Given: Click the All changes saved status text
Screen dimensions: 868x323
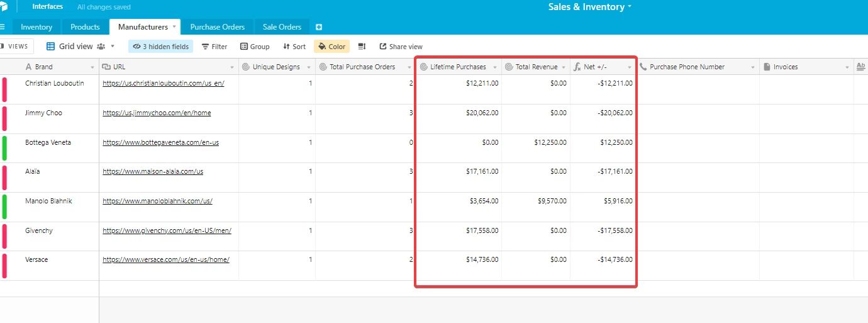Looking at the screenshot, I should [104, 7].
